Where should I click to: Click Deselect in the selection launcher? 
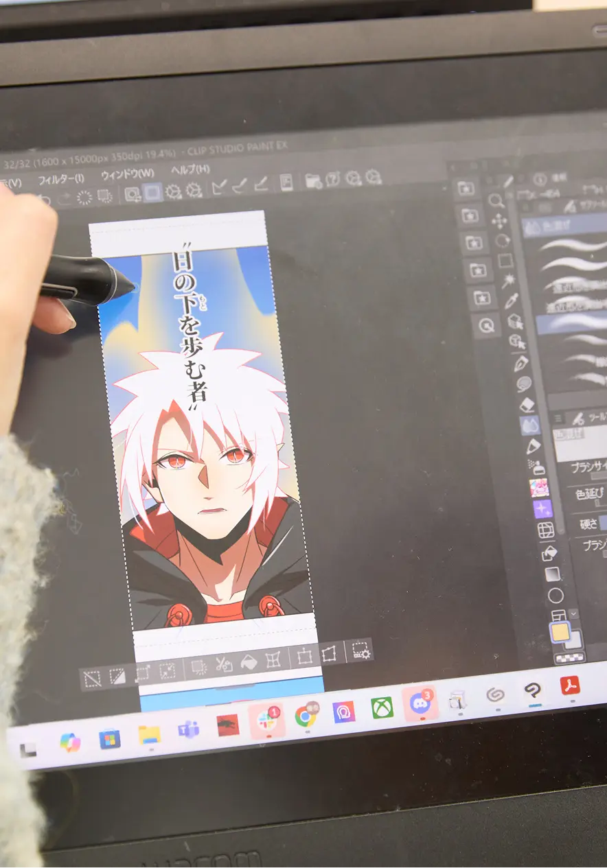pyautogui.click(x=91, y=679)
